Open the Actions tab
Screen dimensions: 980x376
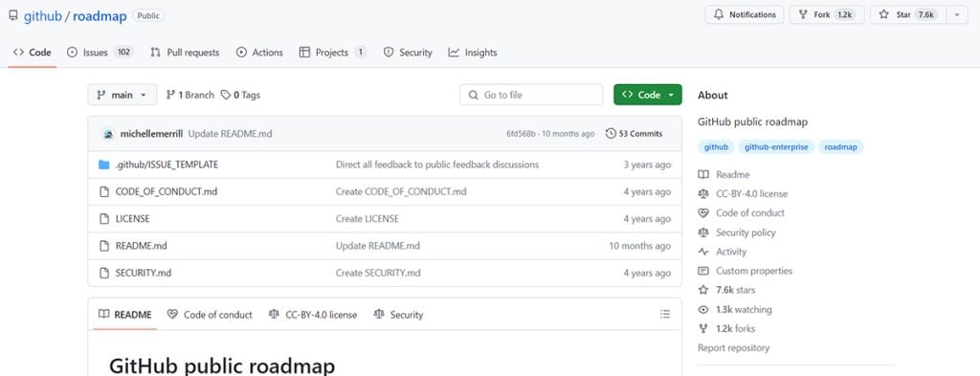(259, 53)
